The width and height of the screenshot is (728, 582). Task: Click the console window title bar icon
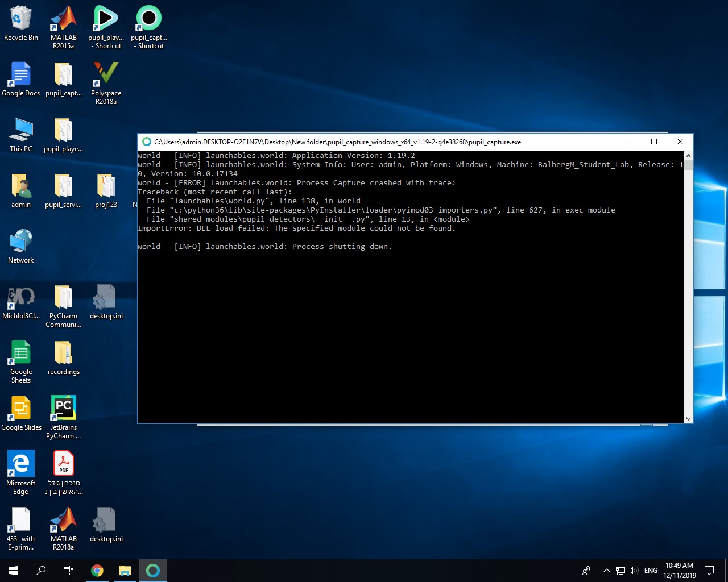[147, 142]
